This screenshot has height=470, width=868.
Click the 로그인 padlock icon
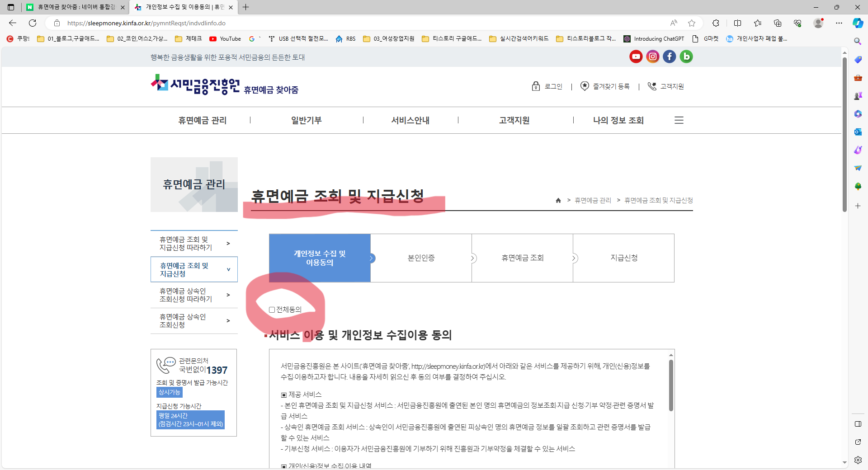coord(536,86)
